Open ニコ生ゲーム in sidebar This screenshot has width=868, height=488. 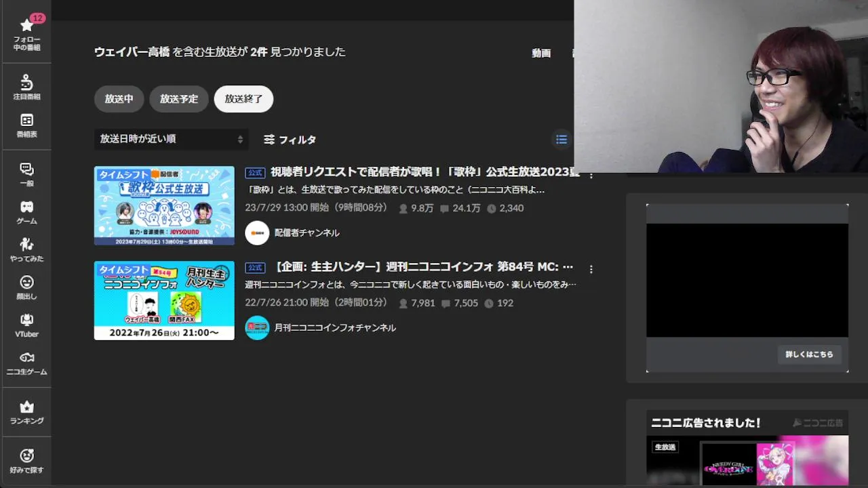[26, 363]
